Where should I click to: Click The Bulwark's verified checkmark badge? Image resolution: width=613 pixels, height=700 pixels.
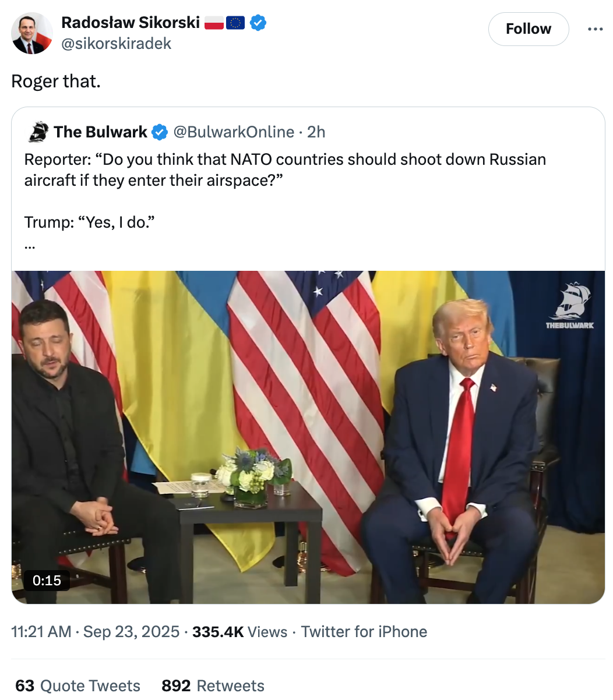click(x=160, y=132)
